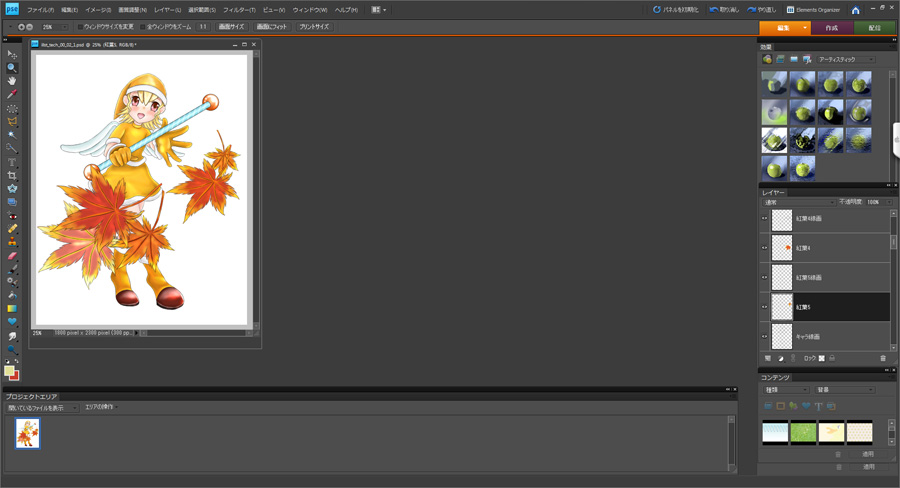Screen dimensions: 900x488
Task: Choose the Crop tool
Action: pyautogui.click(x=12, y=175)
